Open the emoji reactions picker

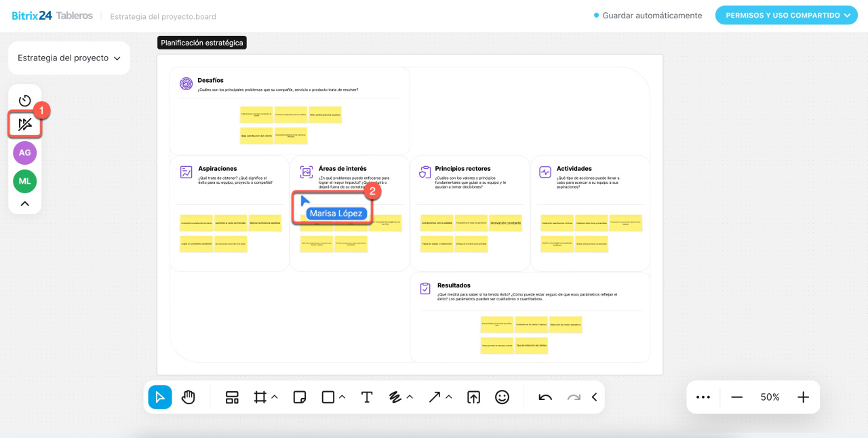pos(502,397)
